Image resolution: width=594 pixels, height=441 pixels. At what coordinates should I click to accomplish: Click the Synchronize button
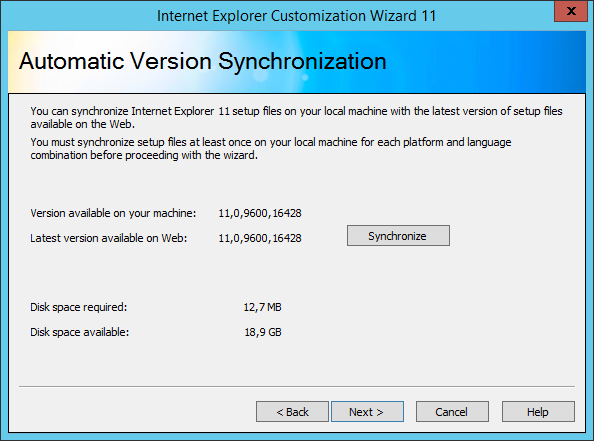pos(398,236)
